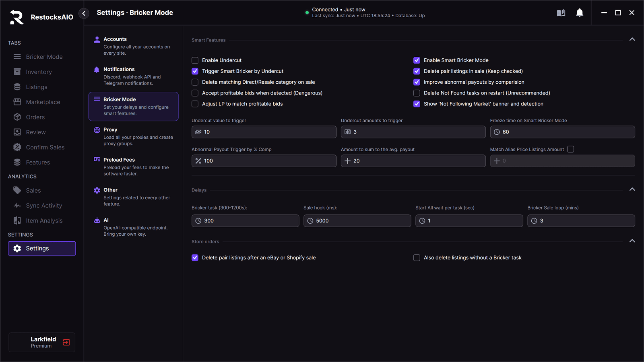Image resolution: width=644 pixels, height=362 pixels.
Task: Check Delete Not Found tasks on restart
Action: [417, 93]
